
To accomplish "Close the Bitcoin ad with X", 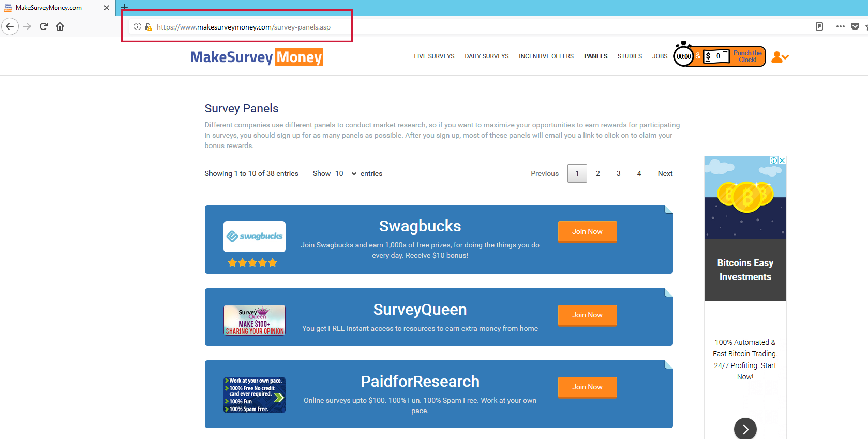I will tap(783, 160).
